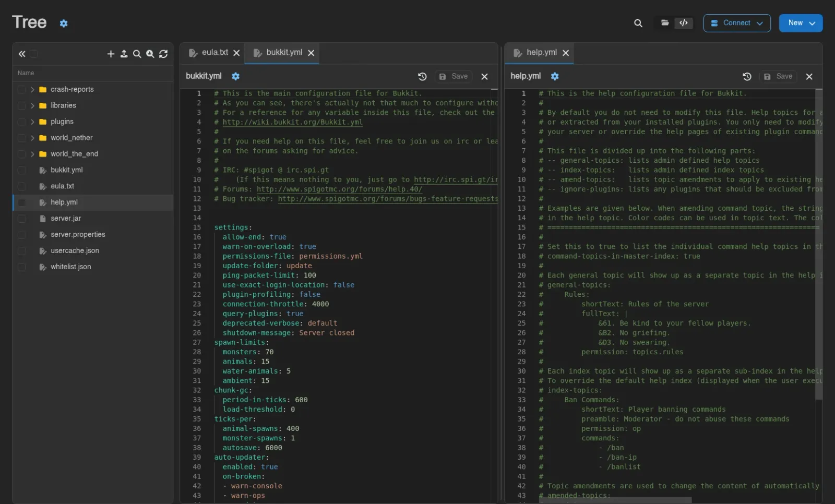Close the bukkit.yml tab

pos(311,53)
